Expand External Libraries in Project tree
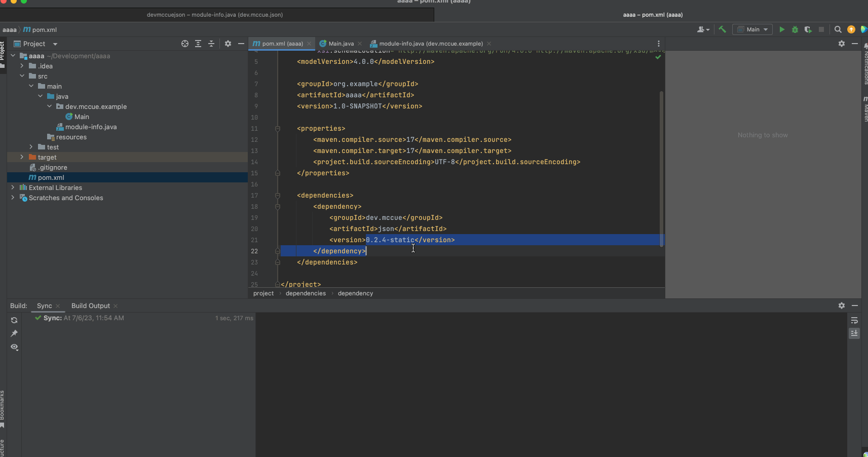Image resolution: width=868 pixels, height=457 pixels. point(12,187)
